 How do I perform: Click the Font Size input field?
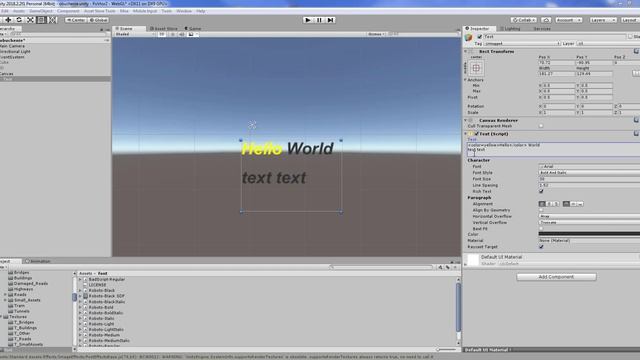[589, 179]
